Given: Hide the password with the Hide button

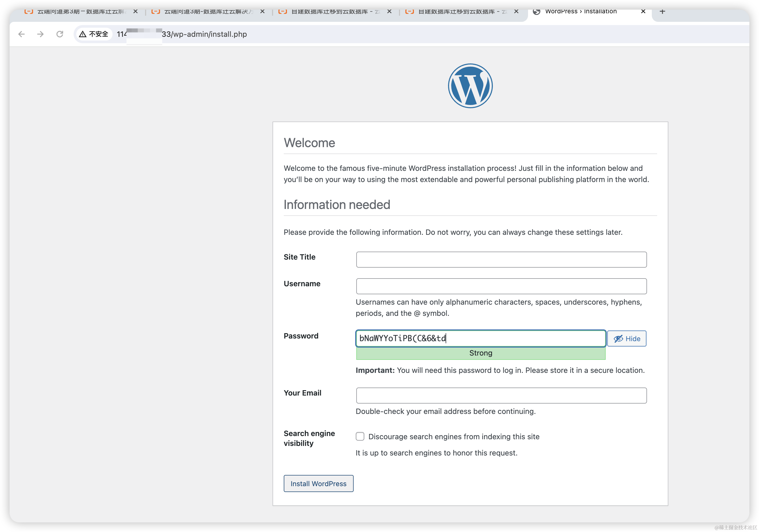Looking at the screenshot, I should 626,339.
